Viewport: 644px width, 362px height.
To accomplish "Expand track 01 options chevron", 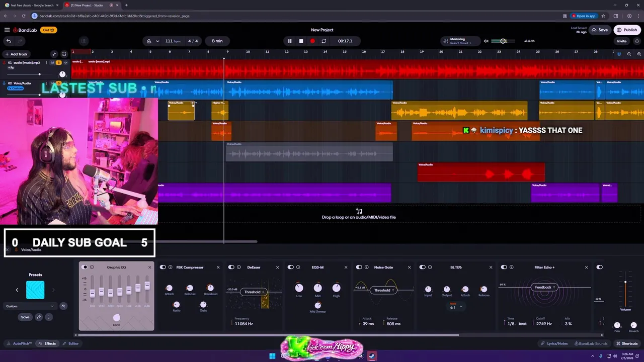I will (65, 63).
